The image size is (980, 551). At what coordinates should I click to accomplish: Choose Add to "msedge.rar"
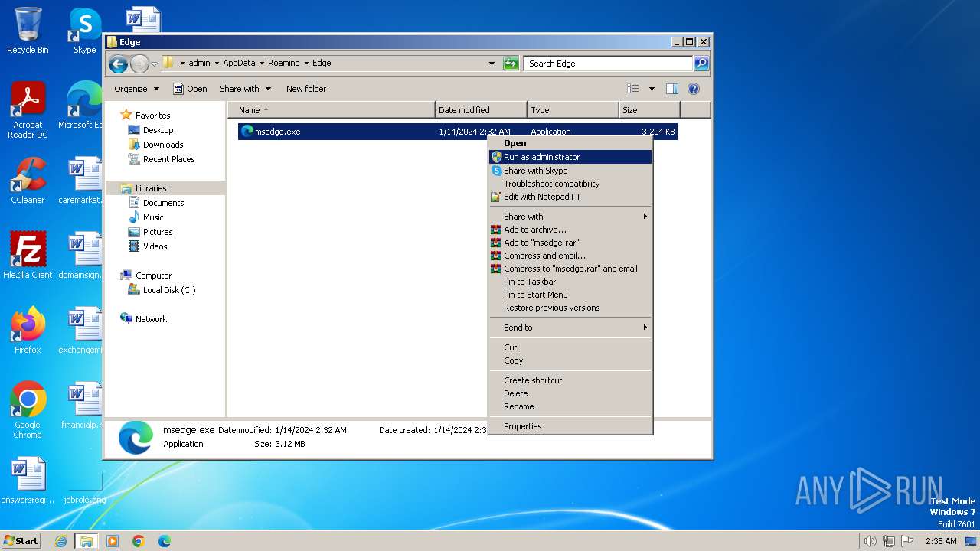[x=570, y=243]
